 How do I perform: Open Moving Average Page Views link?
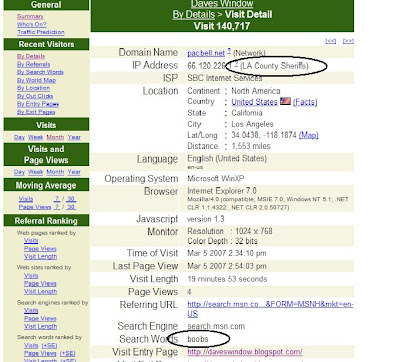point(35,207)
